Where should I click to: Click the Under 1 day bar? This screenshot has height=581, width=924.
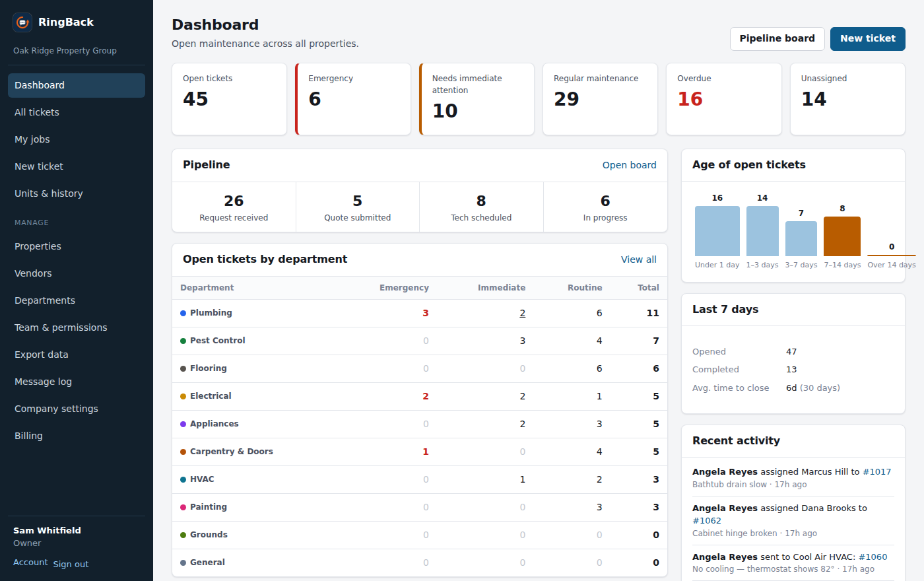click(717, 231)
